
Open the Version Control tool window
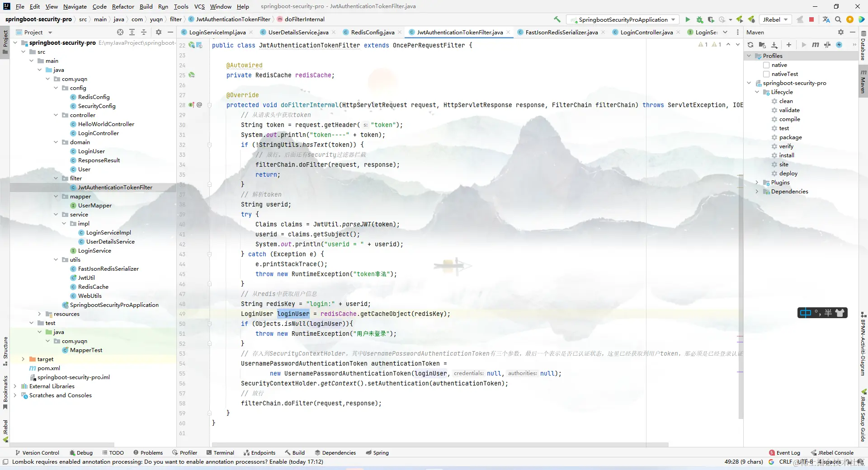pos(37,453)
